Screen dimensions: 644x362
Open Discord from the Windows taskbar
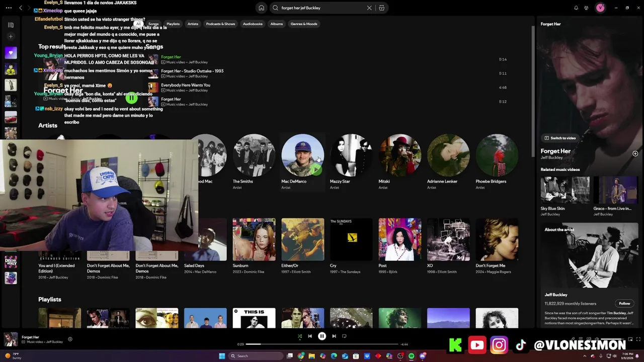(x=423, y=356)
